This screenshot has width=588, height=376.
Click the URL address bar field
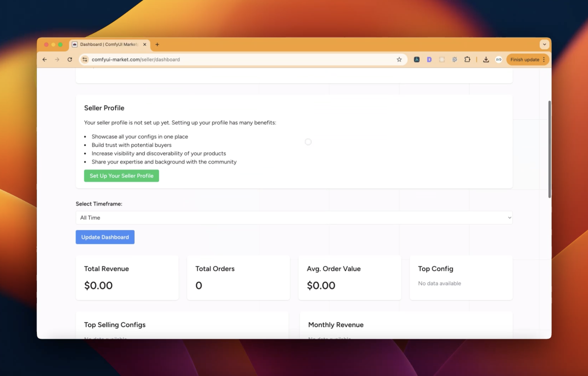239,60
